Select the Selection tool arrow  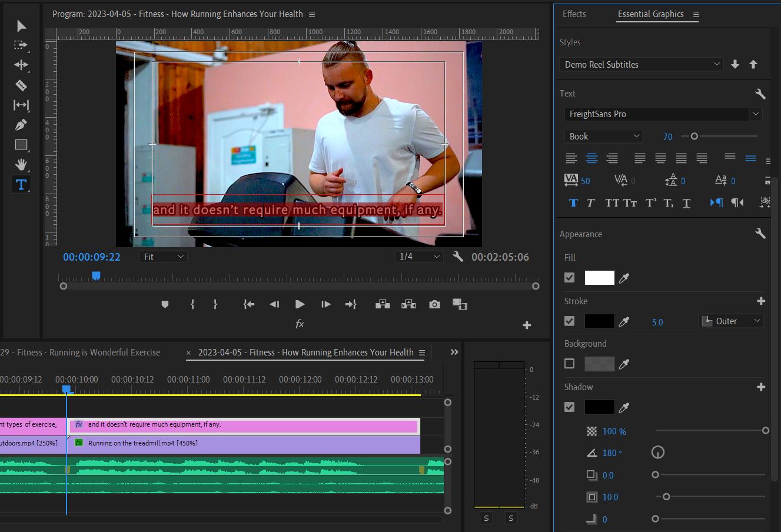[21, 25]
